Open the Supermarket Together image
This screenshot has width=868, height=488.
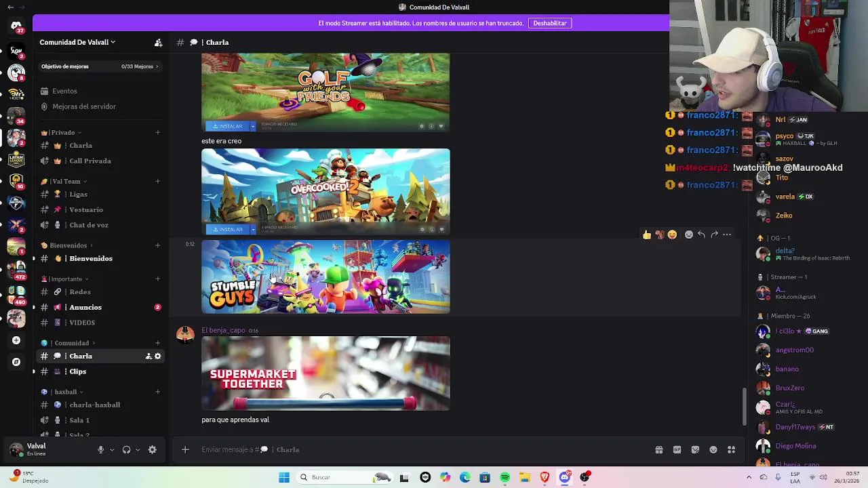[325, 373]
